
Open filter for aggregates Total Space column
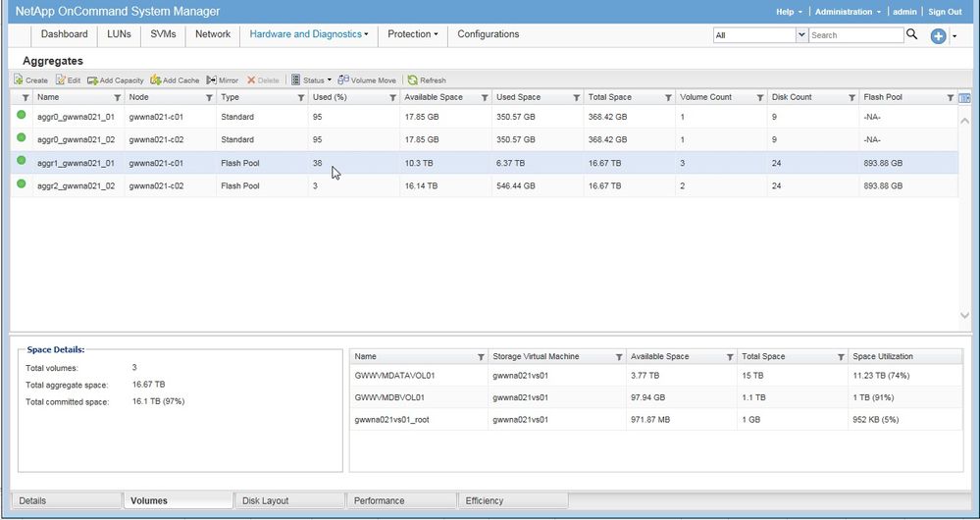[x=669, y=98]
